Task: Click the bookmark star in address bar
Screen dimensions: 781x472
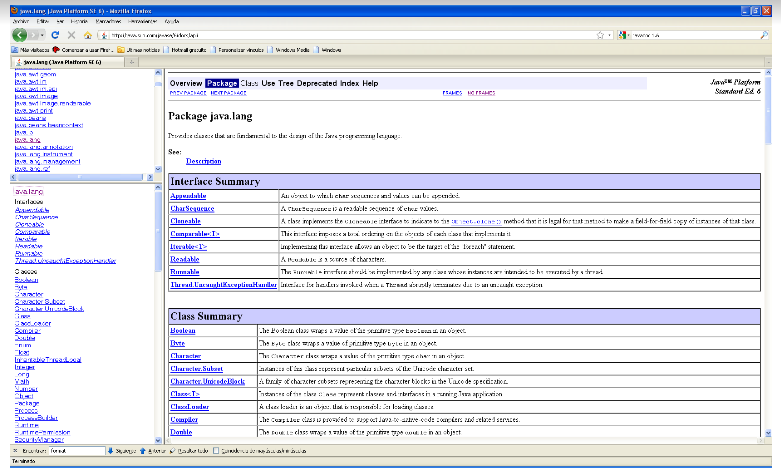Action: tap(599, 34)
